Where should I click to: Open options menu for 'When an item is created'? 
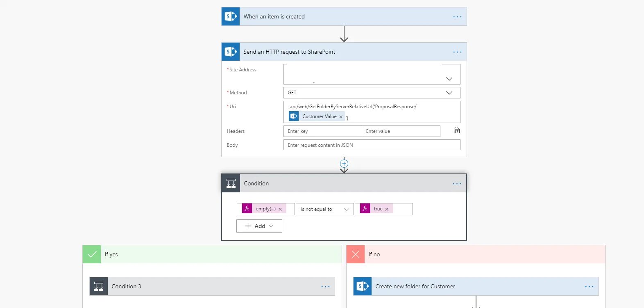pos(457,17)
